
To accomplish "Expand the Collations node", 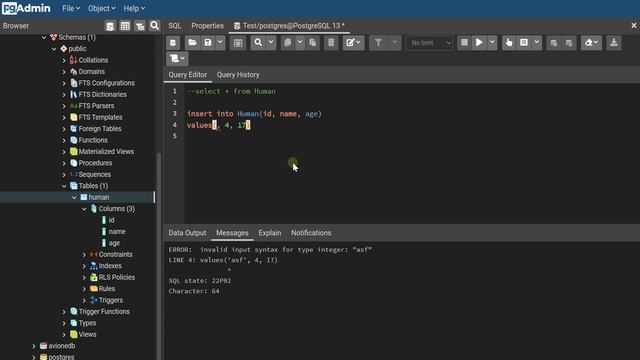I will (64, 60).
